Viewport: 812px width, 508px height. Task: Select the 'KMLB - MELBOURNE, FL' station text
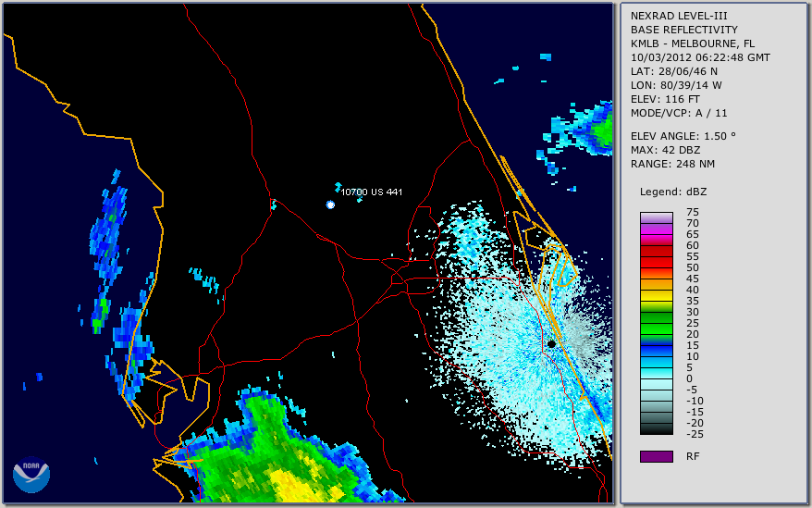pyautogui.click(x=693, y=43)
